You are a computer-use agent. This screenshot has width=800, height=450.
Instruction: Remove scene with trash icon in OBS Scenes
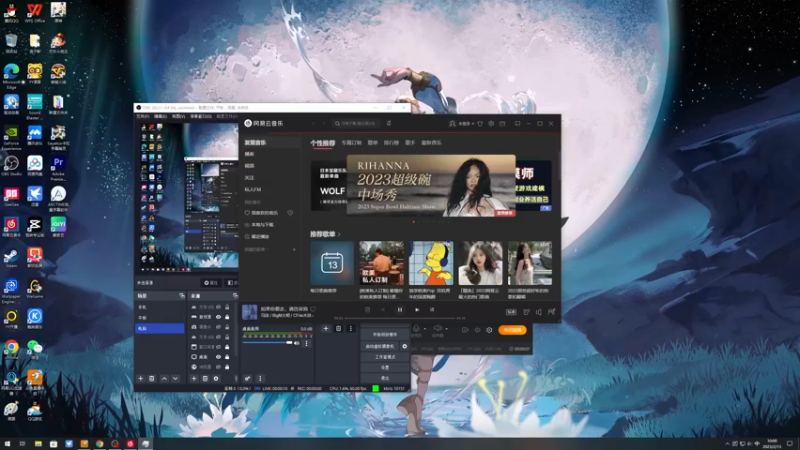152,379
